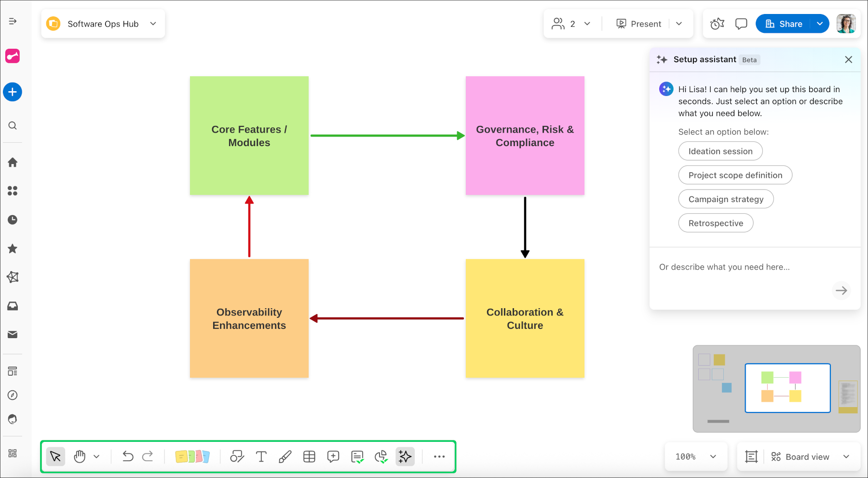Click the assistant description input field

click(743, 267)
